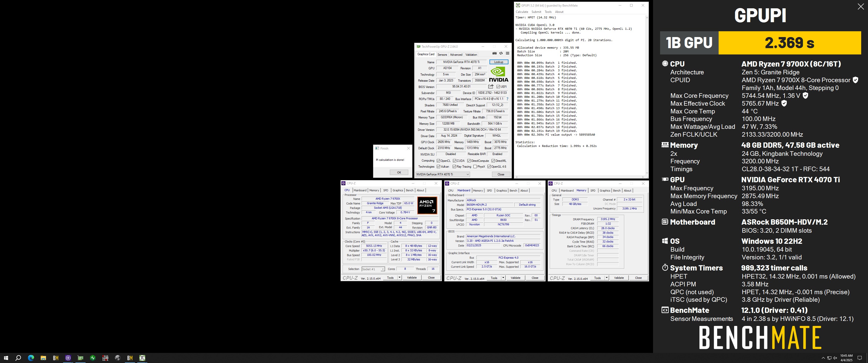
Task: Open the Submit menu in GPUPI
Action: pyautogui.click(x=536, y=12)
